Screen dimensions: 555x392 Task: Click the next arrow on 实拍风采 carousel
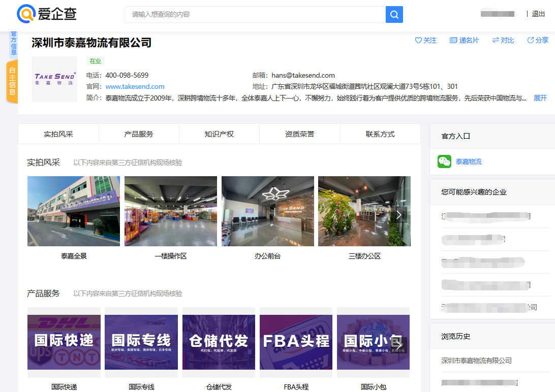(398, 215)
